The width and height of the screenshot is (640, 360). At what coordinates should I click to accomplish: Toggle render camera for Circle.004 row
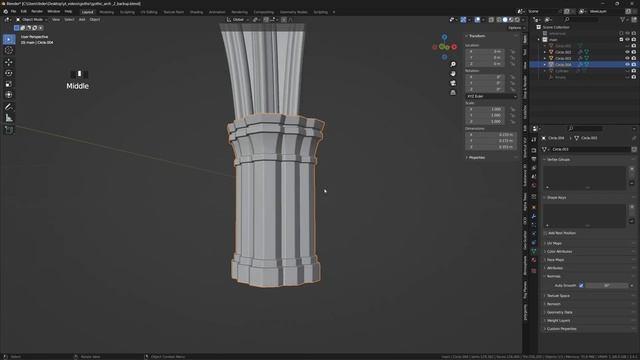(634, 64)
